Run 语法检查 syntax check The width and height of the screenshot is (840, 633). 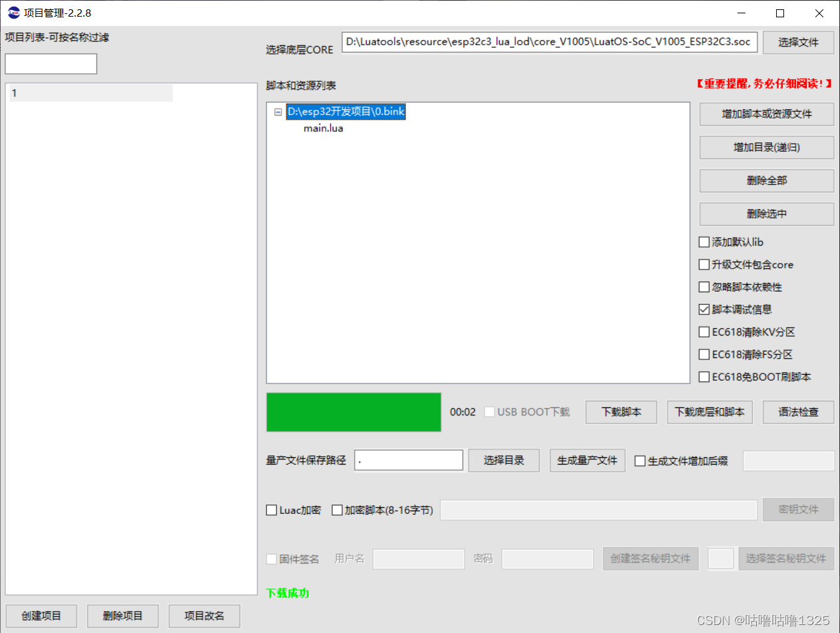(x=798, y=411)
